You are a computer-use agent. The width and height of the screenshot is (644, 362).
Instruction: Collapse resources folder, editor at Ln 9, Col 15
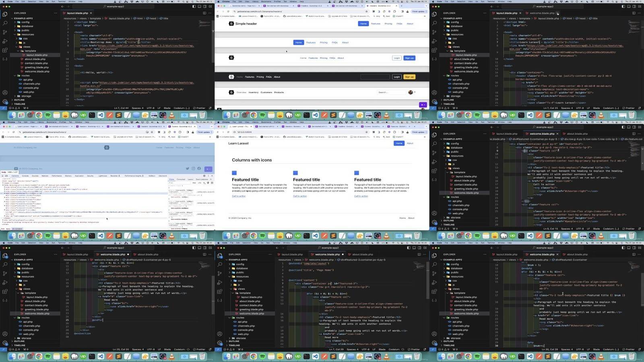455,156
